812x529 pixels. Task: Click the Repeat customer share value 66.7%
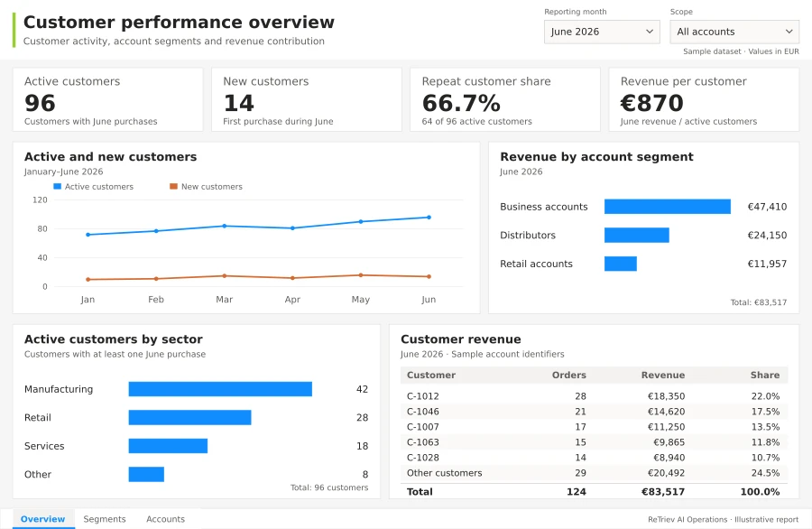point(461,103)
